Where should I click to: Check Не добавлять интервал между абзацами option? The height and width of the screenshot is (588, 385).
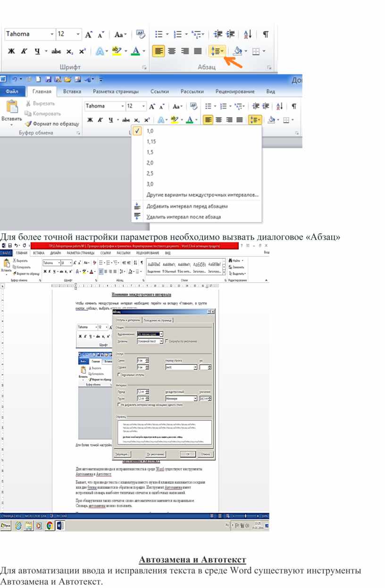118,405
